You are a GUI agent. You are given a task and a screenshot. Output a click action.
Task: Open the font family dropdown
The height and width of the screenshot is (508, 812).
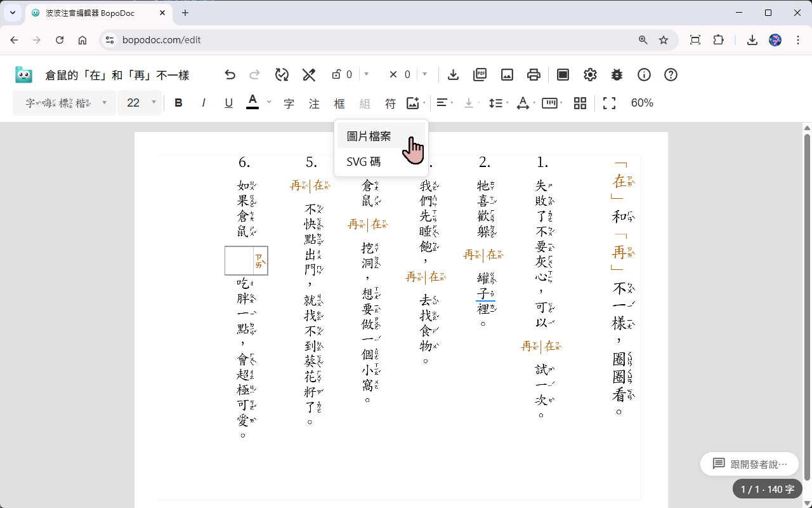point(63,103)
